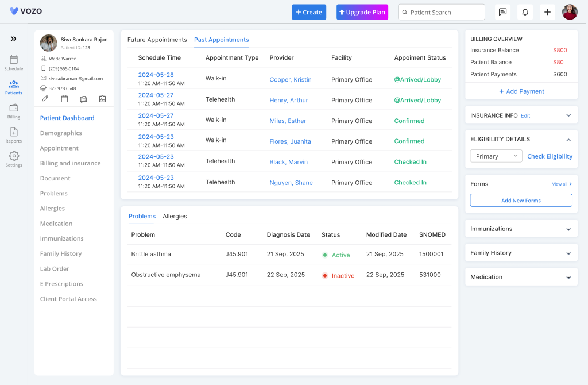Image resolution: width=588 pixels, height=385 pixels.
Task: Open notifications bell in top bar
Action: (x=525, y=12)
